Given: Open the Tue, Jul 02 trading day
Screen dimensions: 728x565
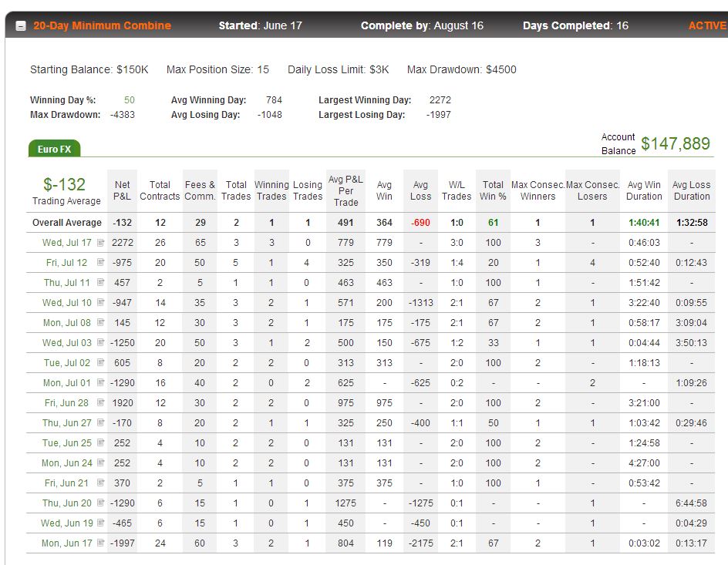Looking at the screenshot, I should coord(67,363).
